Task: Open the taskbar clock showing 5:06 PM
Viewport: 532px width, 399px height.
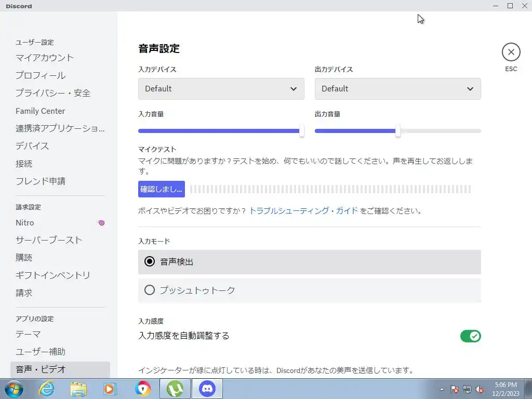Action: [506, 389]
